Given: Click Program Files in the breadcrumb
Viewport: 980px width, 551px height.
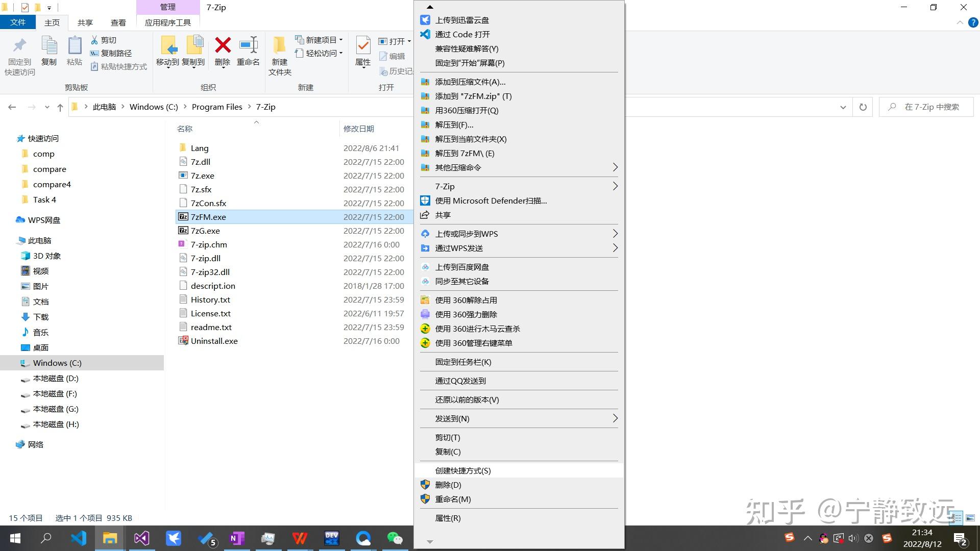Looking at the screenshot, I should pyautogui.click(x=217, y=107).
